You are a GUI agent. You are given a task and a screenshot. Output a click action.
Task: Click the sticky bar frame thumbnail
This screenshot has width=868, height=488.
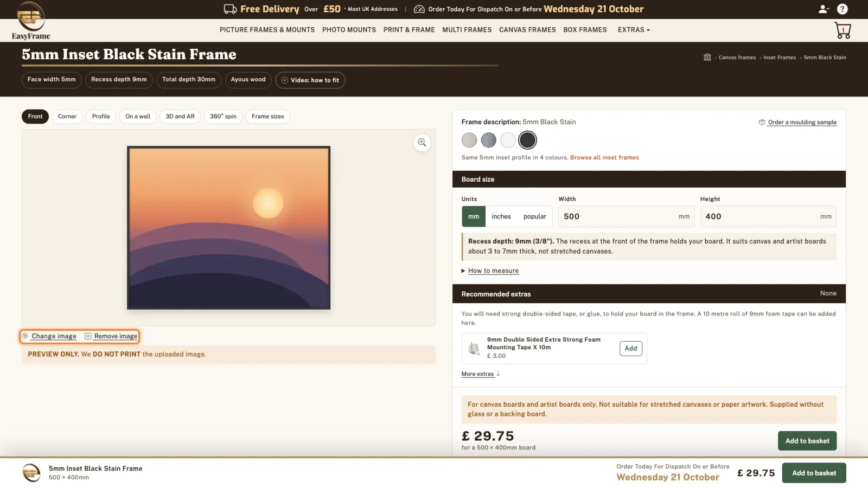click(31, 473)
